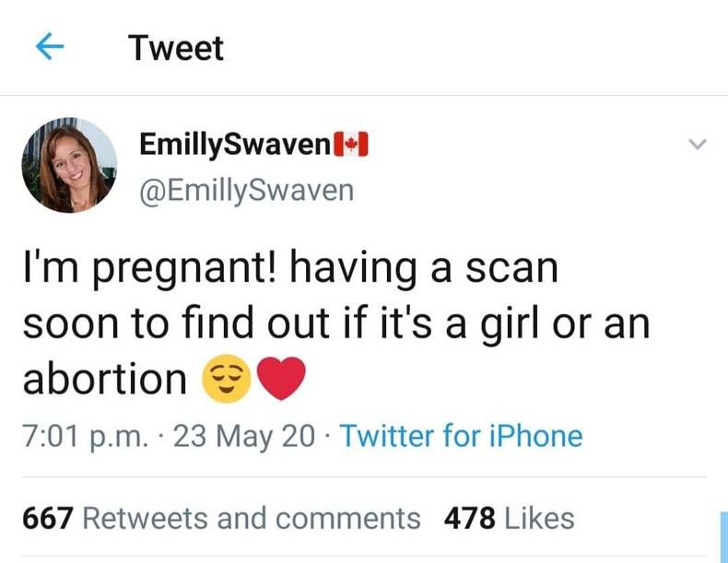View the 478 Likes list
728x563 pixels.
point(509,518)
